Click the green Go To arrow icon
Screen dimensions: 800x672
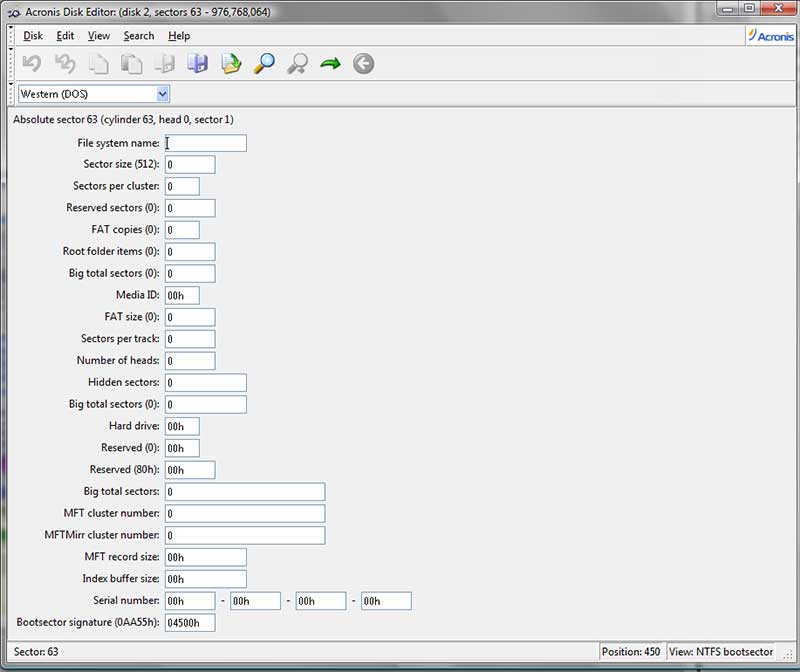330,64
